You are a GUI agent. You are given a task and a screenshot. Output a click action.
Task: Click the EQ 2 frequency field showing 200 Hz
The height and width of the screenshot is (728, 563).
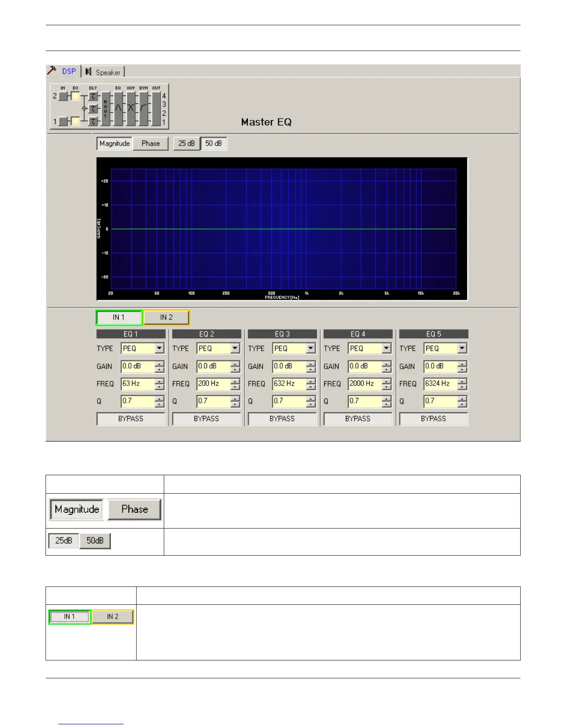[214, 384]
